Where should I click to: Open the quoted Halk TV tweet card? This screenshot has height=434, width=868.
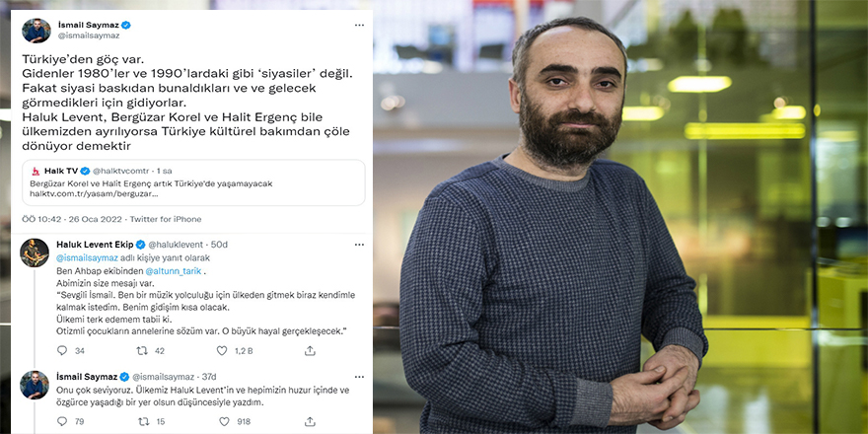click(x=193, y=182)
